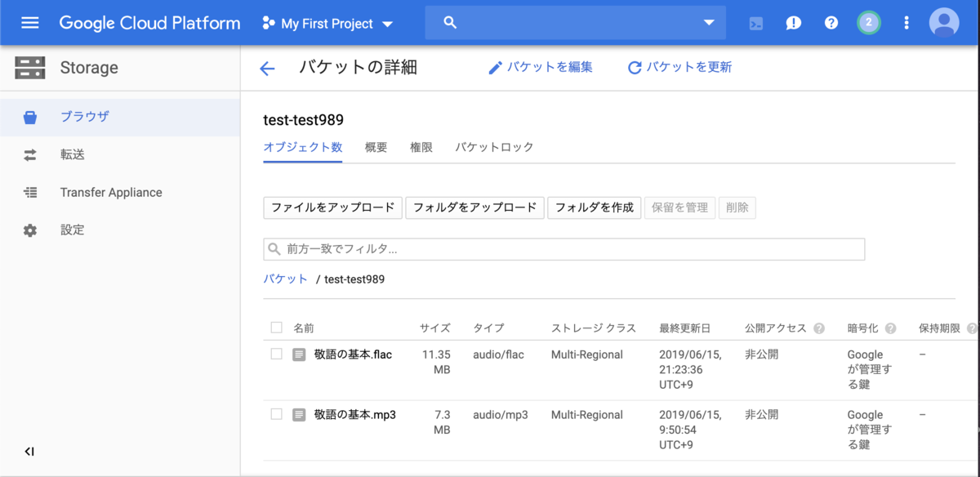The width and height of the screenshot is (980, 477).
Task: Click the Transfer Appliance list icon
Action: pos(30,193)
